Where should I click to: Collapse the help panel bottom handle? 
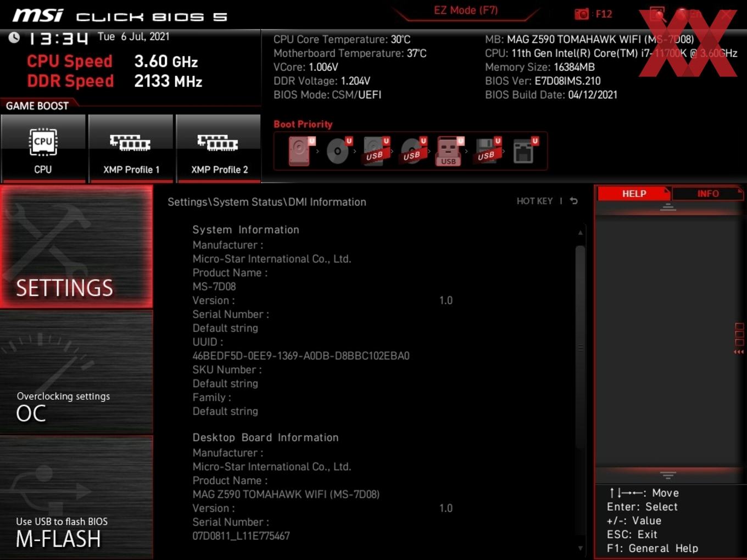coord(668,475)
